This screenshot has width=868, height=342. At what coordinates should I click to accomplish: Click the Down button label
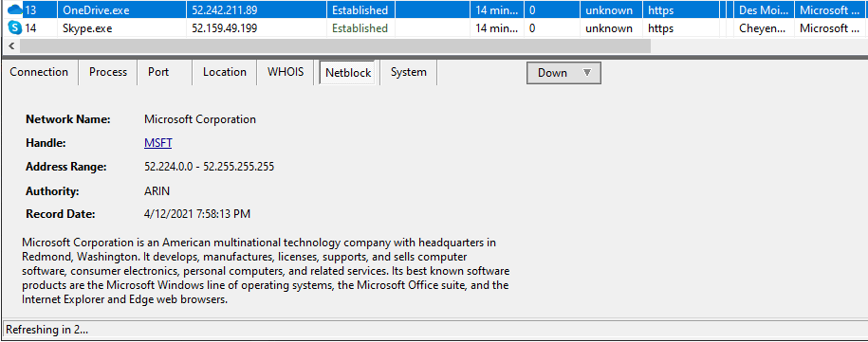(552, 73)
